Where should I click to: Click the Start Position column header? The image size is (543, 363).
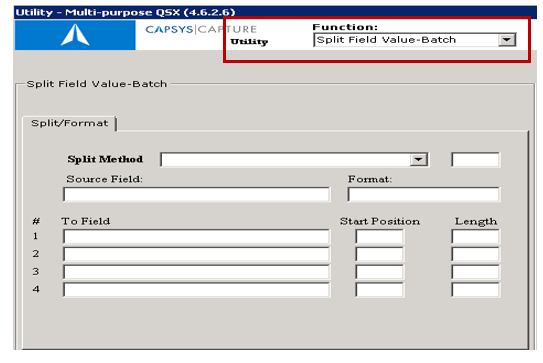tap(380, 221)
